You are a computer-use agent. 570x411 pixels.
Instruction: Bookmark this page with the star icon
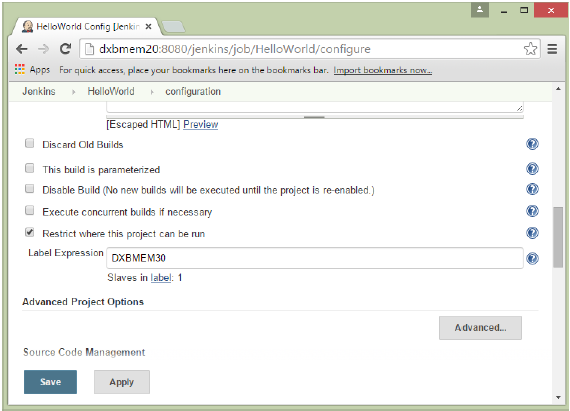pyautogui.click(x=530, y=49)
